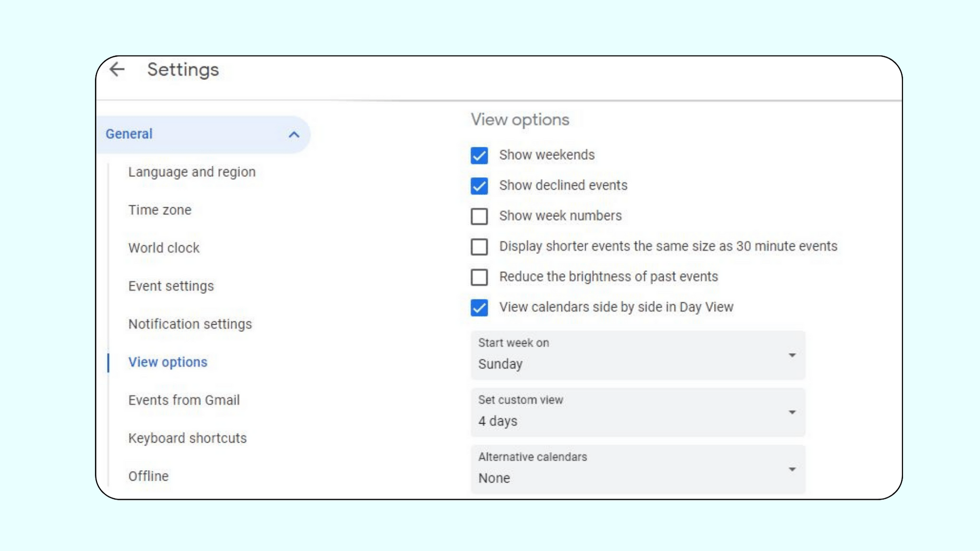Open Offline settings in sidebar
This screenshot has height=551, width=980.
(148, 476)
